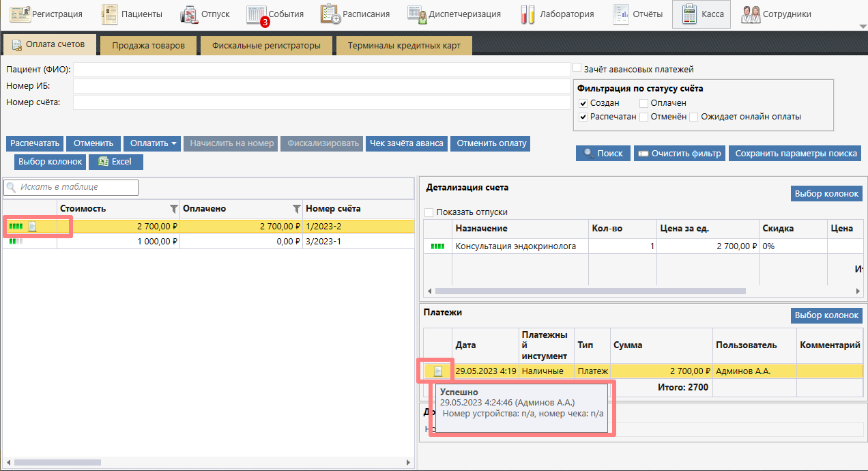This screenshot has height=471, width=868.
Task: Toggle Показать отпуски checkbox
Action: pos(429,212)
